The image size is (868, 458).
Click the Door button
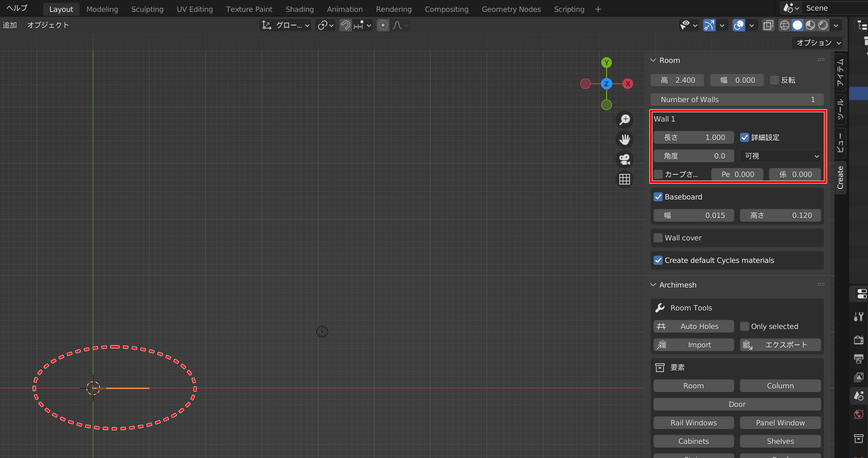[737, 404]
